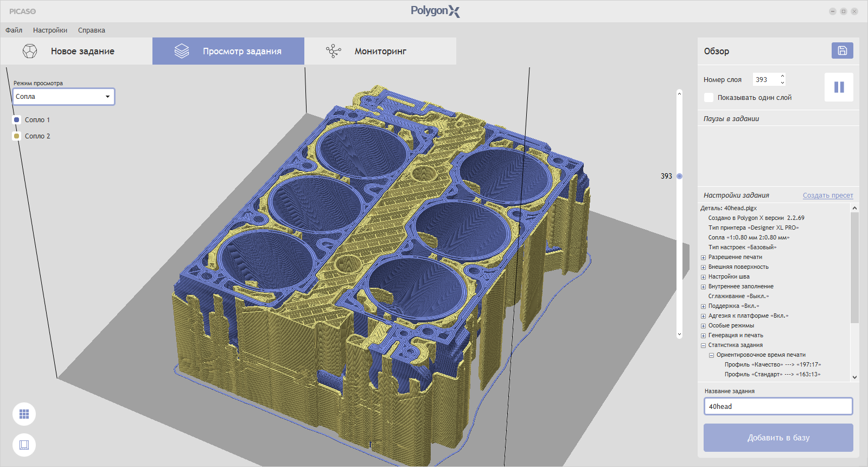This screenshot has width=868, height=467.
Task: Click the Добавить в базу button
Action: click(x=778, y=438)
